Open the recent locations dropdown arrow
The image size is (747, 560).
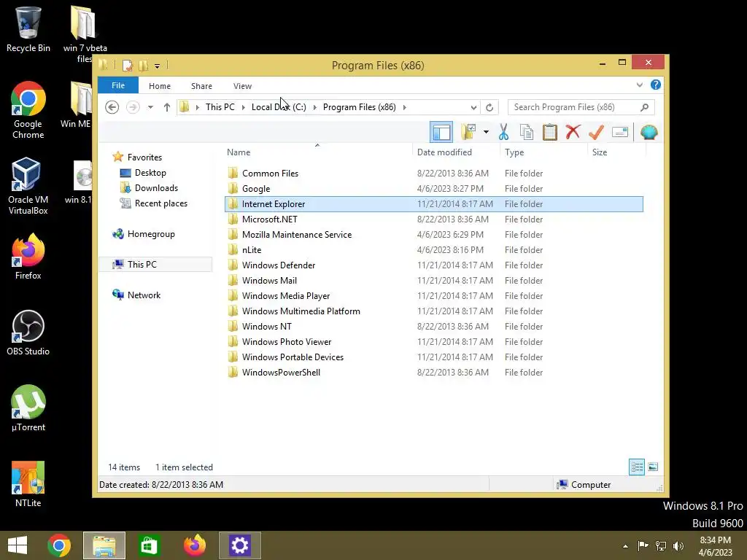[150, 107]
